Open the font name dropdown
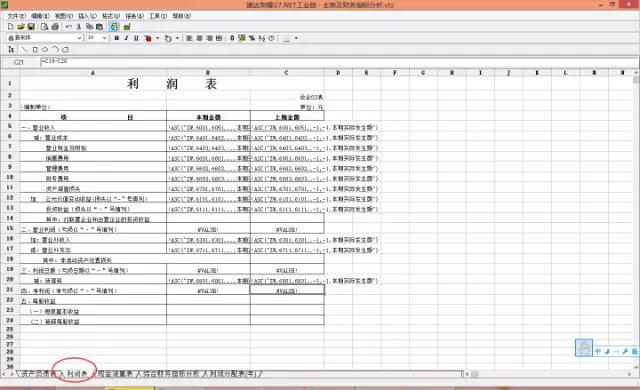Image resolution: width=640 pixels, height=390 pixels. coord(79,38)
